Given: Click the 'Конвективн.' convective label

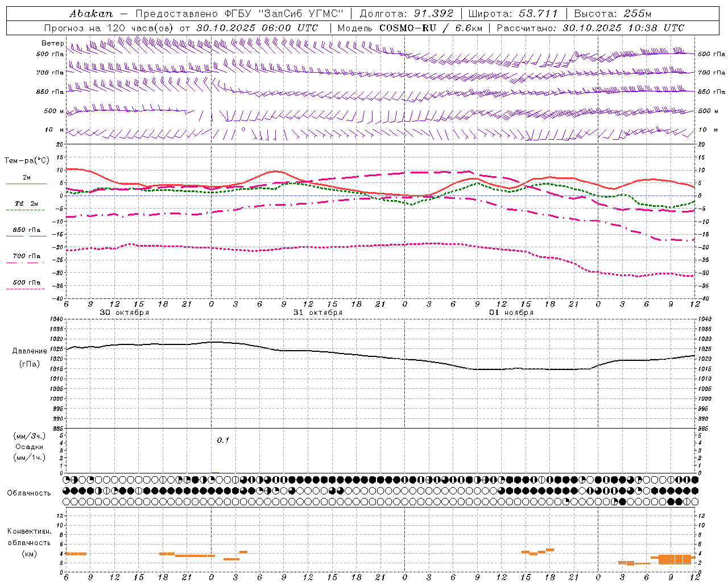Looking at the screenshot, I should pos(29,531).
